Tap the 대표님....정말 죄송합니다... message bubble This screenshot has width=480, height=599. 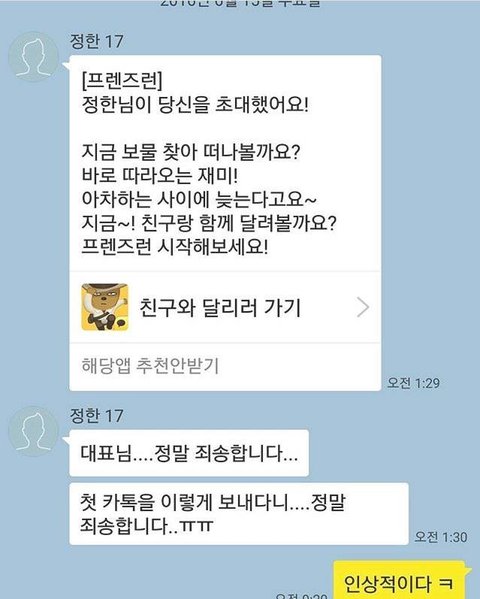pyautogui.click(x=189, y=453)
